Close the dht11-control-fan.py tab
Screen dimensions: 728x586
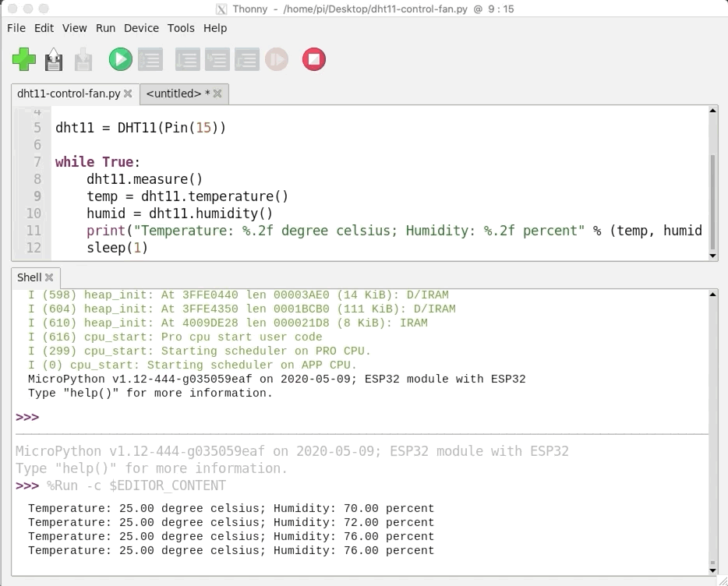[x=128, y=94]
